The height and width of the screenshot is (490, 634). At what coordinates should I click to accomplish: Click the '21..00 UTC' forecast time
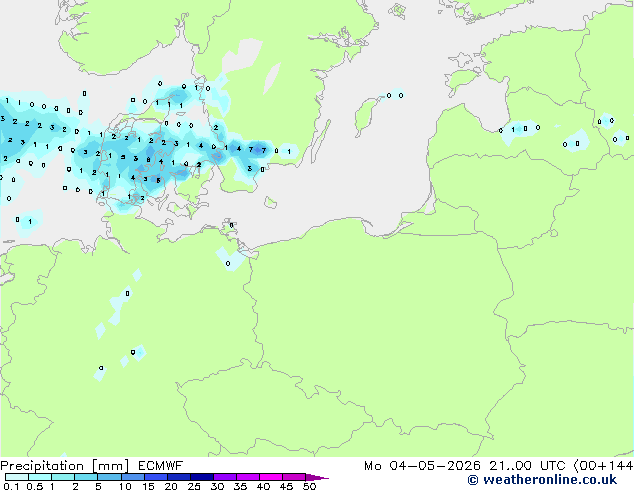(x=527, y=466)
